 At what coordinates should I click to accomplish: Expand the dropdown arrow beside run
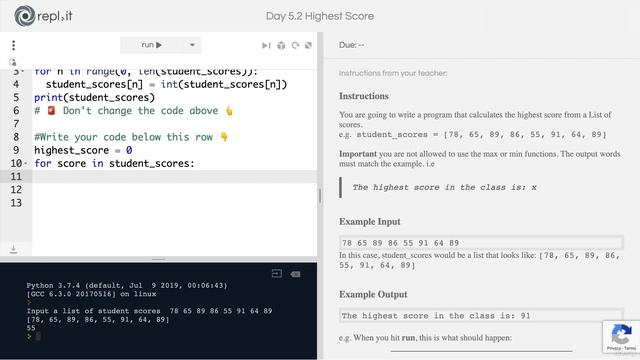click(192, 45)
